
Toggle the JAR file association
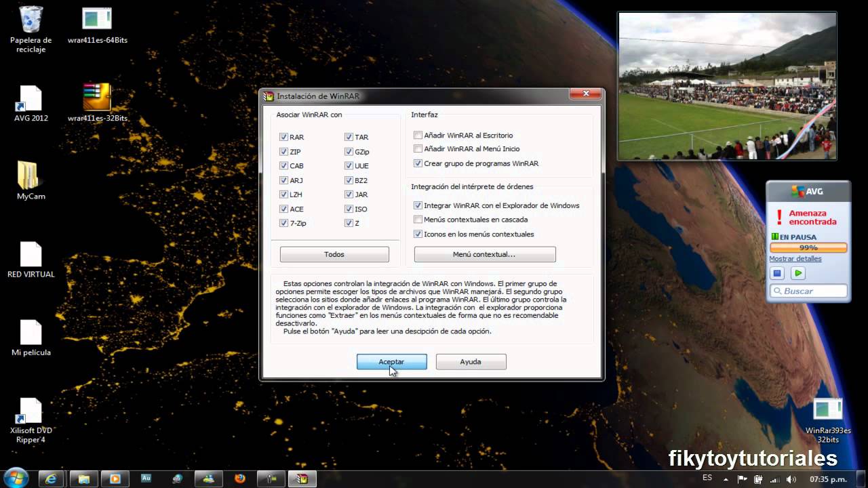pyautogui.click(x=349, y=195)
